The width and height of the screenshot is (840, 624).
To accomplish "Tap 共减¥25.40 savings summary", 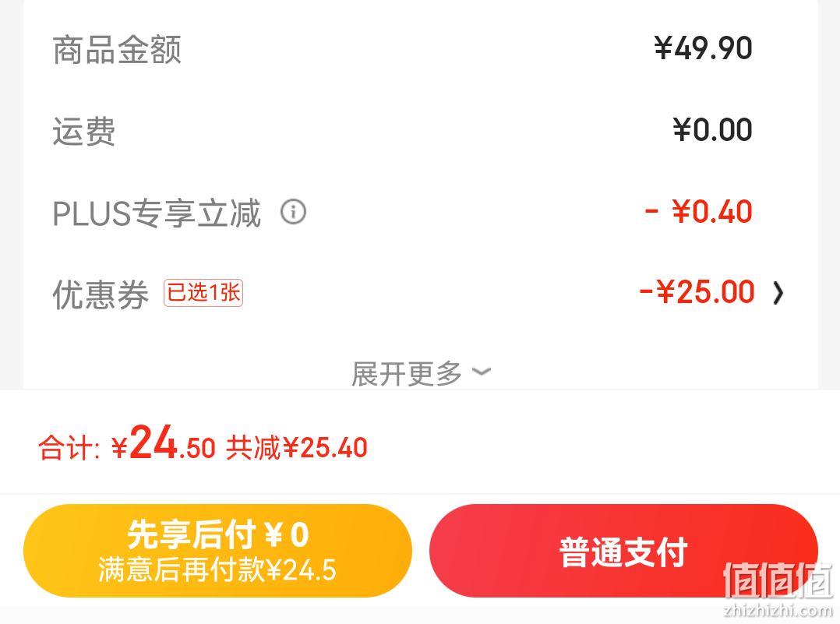I will point(297,448).
